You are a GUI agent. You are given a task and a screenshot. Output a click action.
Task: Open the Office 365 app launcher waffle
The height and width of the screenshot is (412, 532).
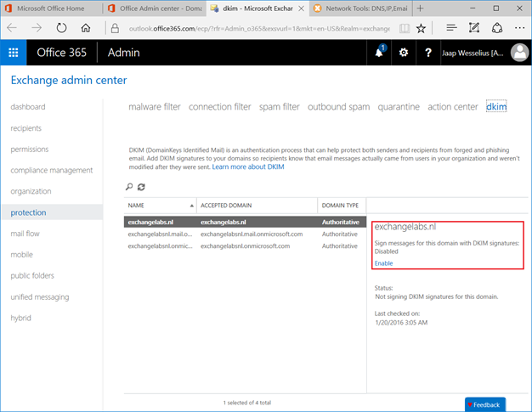tap(14, 53)
